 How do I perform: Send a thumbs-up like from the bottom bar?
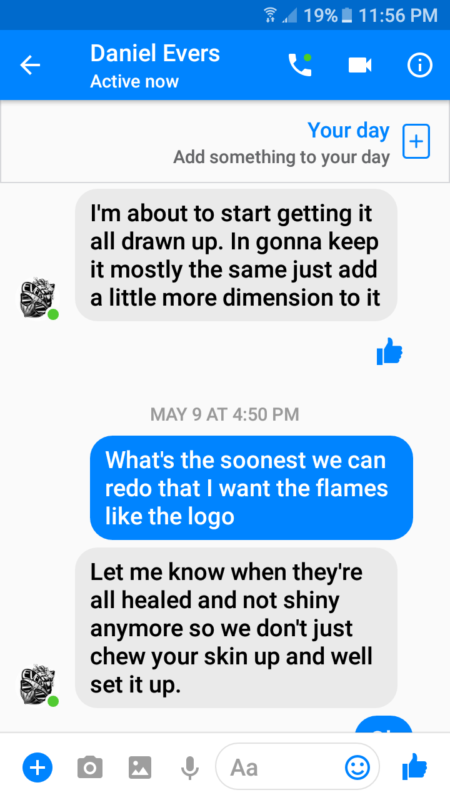pos(414,766)
